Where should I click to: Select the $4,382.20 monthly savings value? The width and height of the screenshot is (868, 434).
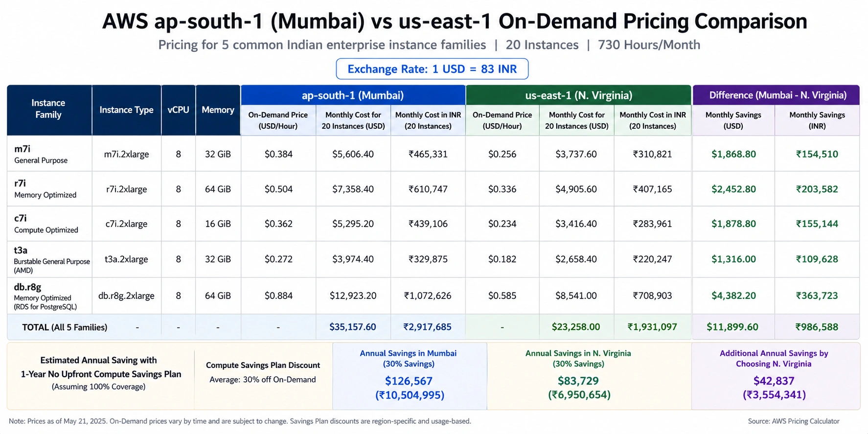[x=733, y=296]
